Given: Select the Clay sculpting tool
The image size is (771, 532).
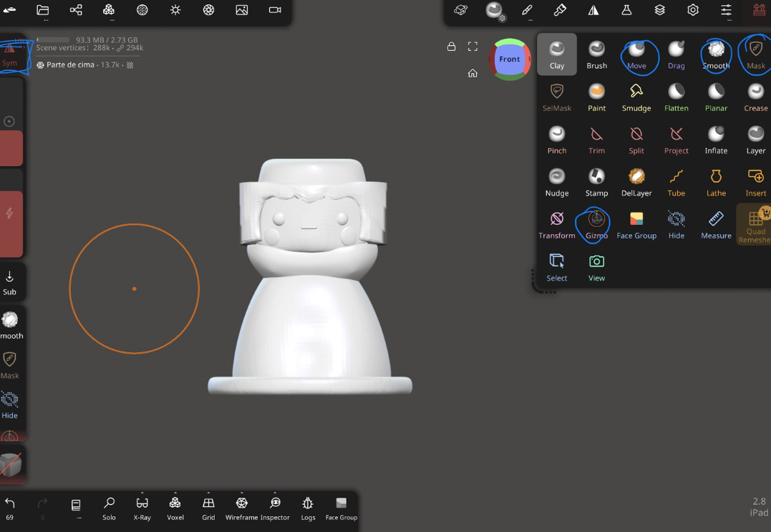Looking at the screenshot, I should tap(557, 54).
